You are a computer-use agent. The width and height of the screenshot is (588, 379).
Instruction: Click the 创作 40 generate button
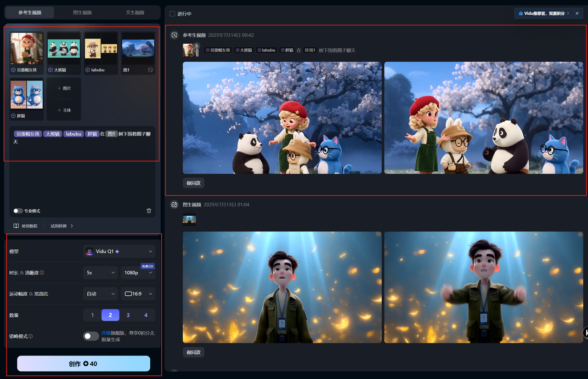click(84, 363)
